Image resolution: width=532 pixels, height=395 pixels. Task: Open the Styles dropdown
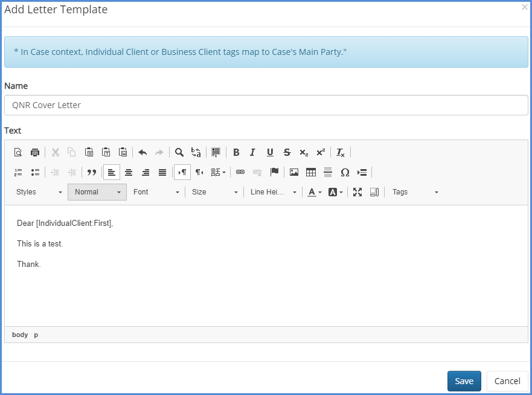tap(39, 192)
